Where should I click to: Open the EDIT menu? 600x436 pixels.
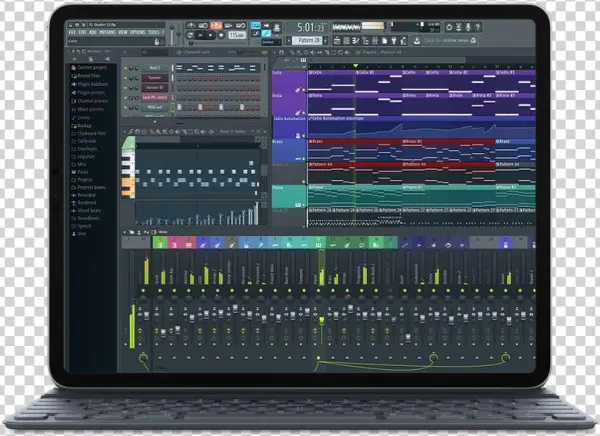click(82, 33)
